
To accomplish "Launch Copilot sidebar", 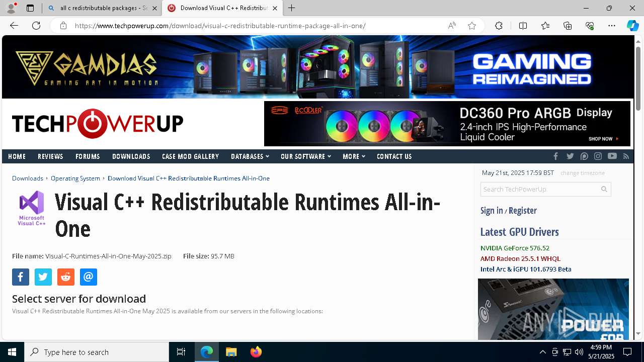I will pyautogui.click(x=632, y=26).
